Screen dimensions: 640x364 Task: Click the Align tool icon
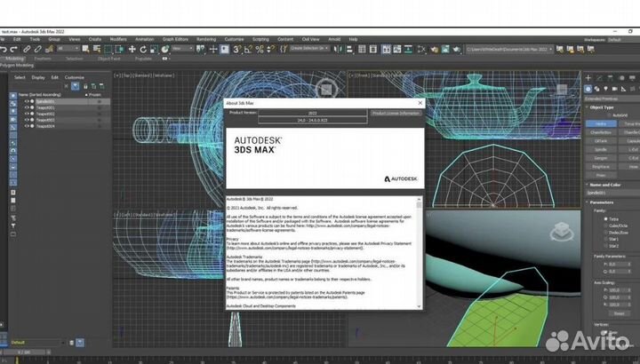click(349, 50)
